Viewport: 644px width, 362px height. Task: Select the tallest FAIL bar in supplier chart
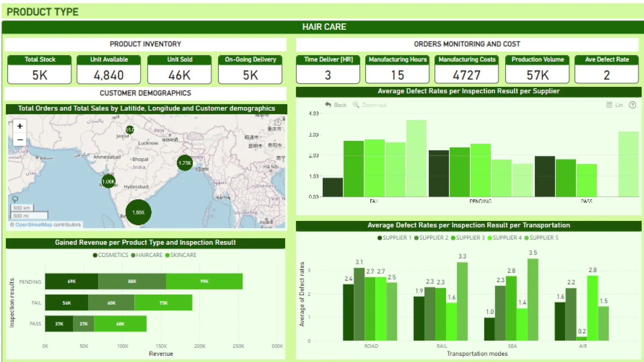click(416, 158)
